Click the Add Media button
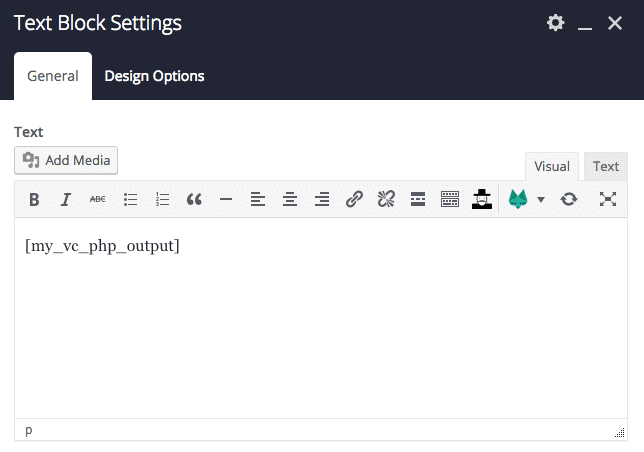This screenshot has width=644, height=452. click(66, 161)
